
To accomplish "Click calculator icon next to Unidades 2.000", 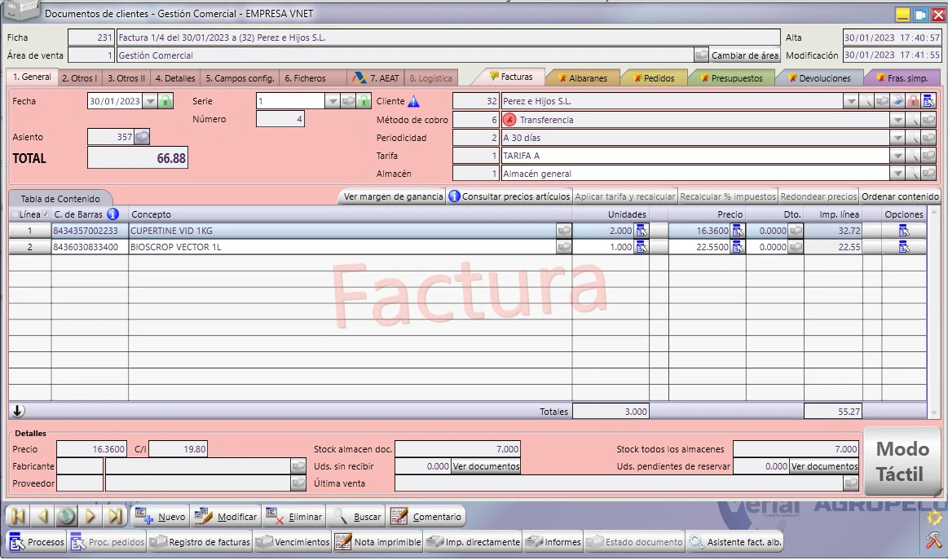I will (x=642, y=231).
